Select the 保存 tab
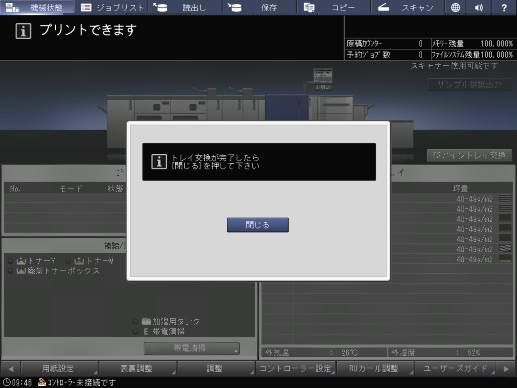Screen dimensions: 517x388 (260, 7)
